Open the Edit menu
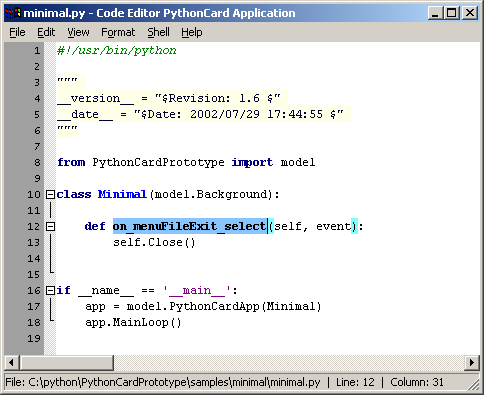The image size is (484, 395). [x=46, y=32]
